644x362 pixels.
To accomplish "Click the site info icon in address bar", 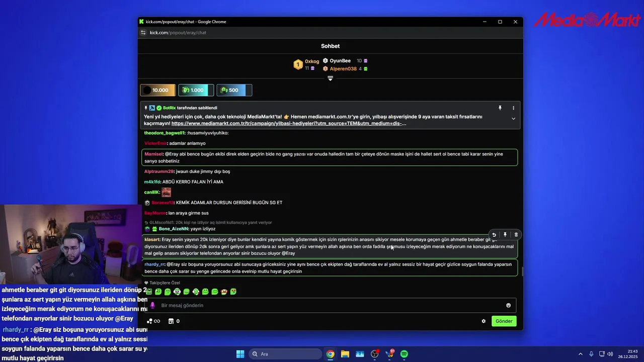I will (x=143, y=33).
